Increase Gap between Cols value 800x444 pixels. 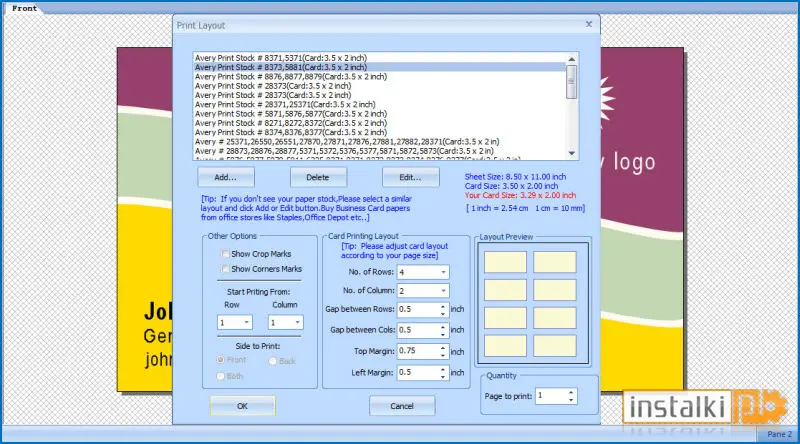(x=443, y=327)
